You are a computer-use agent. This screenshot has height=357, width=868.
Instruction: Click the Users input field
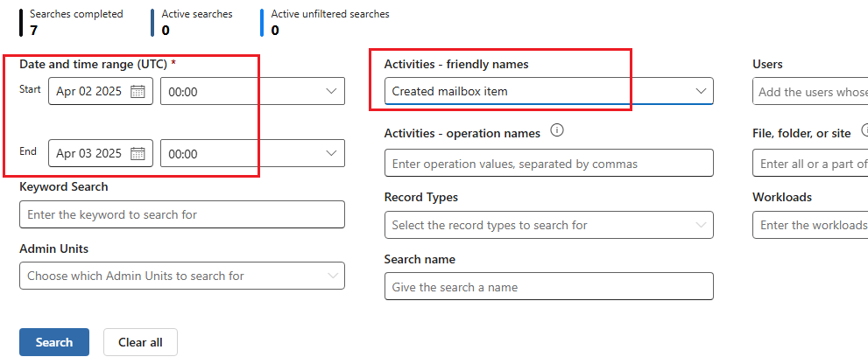810,92
